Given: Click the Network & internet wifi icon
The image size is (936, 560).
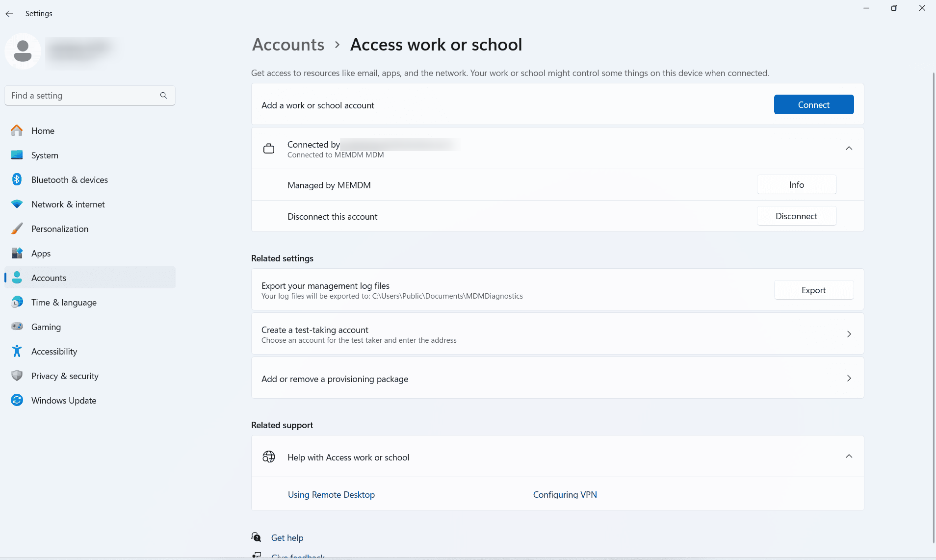Looking at the screenshot, I should point(17,204).
